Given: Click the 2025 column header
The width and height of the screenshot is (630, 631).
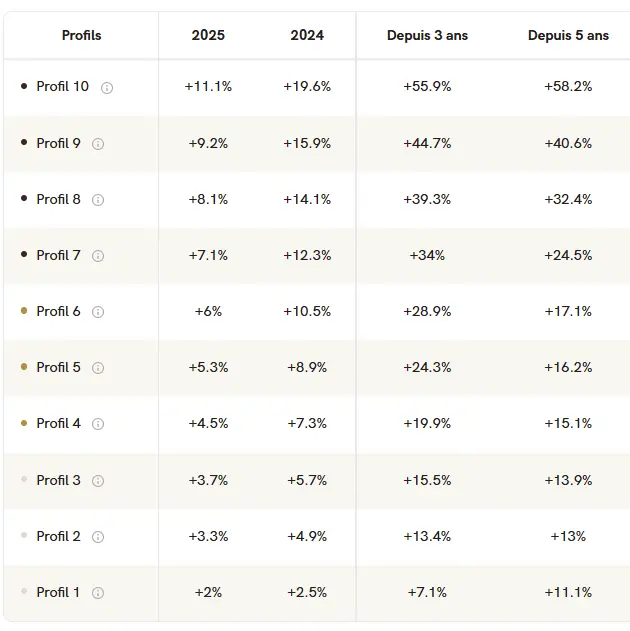Looking at the screenshot, I should tap(208, 35).
